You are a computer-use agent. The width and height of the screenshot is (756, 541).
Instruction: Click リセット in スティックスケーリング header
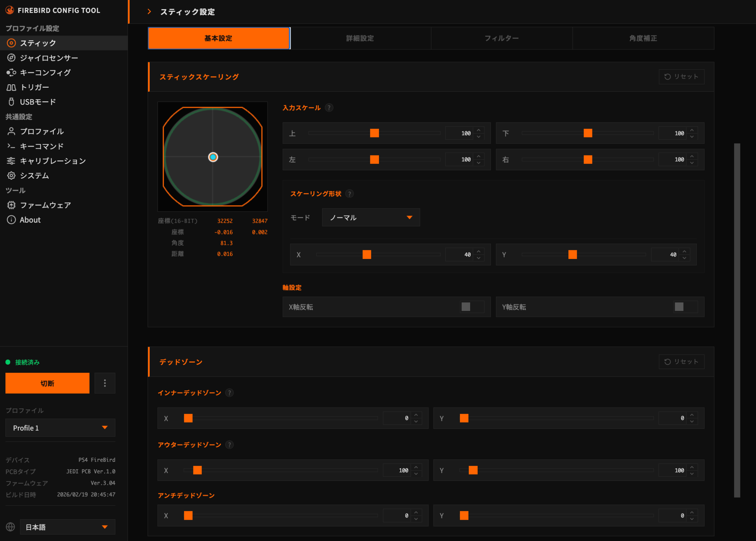pos(681,77)
